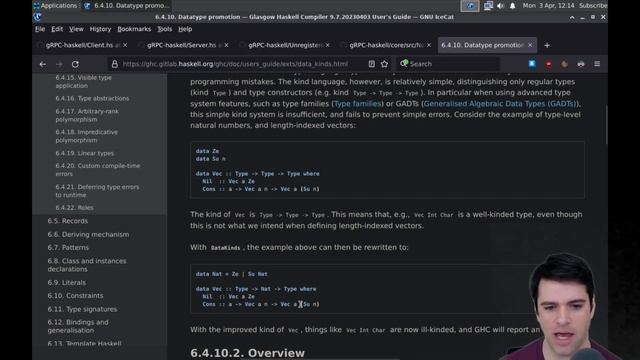Image resolution: width=640 pixels, height=360 pixels.
Task: Open 6.4.20 Custom compile-time errors in sidebar
Action: (98, 170)
